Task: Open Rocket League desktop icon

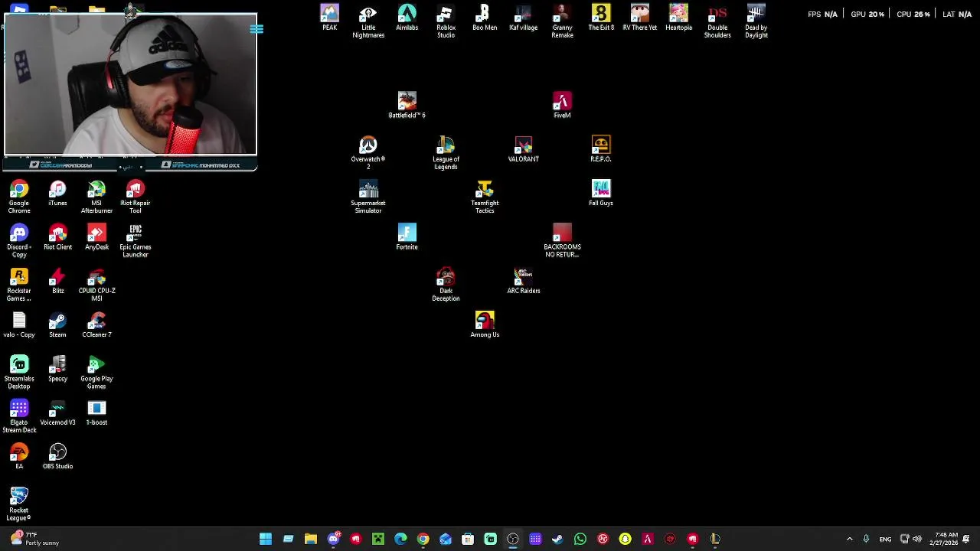Action: (19, 504)
